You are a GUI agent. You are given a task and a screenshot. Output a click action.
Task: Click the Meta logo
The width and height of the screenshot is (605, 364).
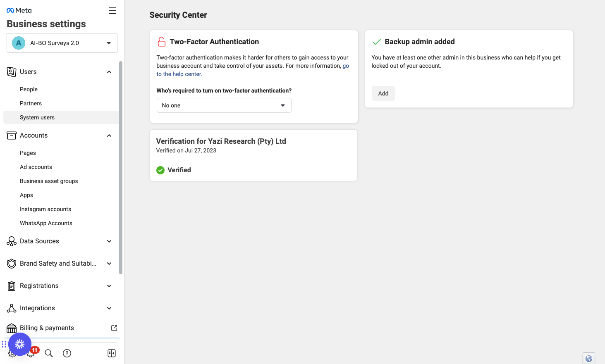(19, 10)
